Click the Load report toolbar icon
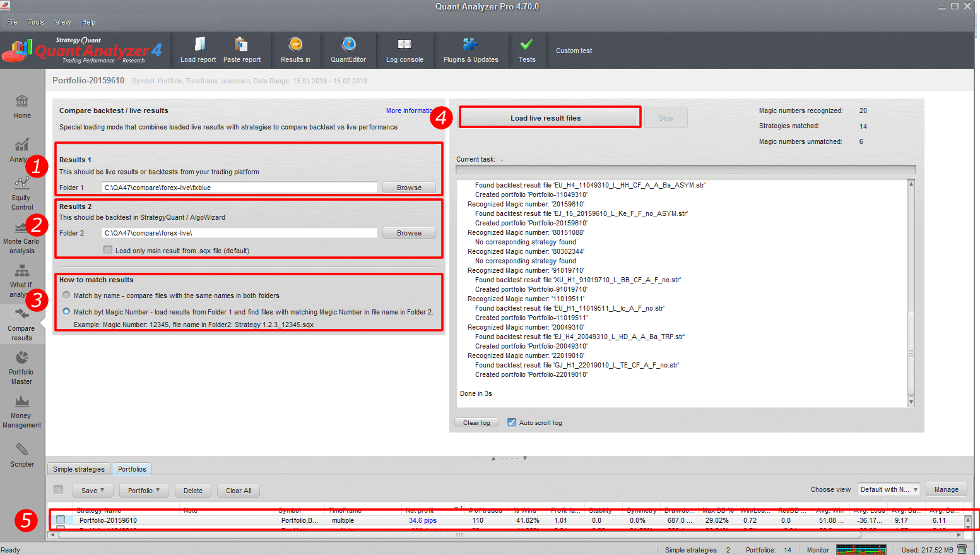 [x=198, y=51]
